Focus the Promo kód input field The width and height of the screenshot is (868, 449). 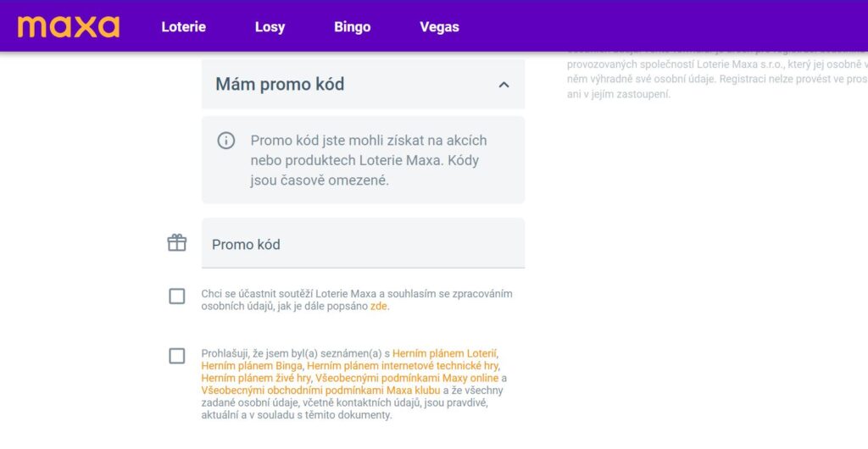(363, 243)
